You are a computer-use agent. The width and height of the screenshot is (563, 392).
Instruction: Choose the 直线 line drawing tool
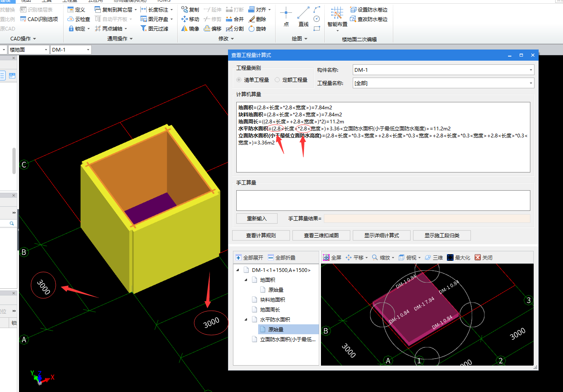pyautogui.click(x=304, y=17)
